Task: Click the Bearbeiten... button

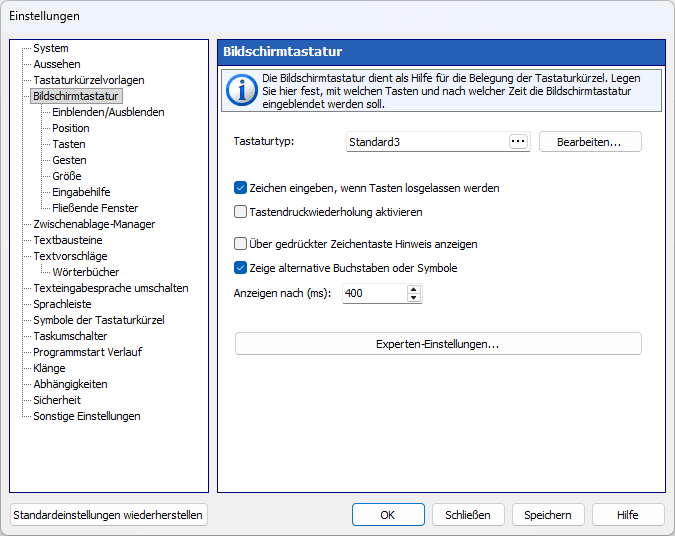Action: point(590,142)
